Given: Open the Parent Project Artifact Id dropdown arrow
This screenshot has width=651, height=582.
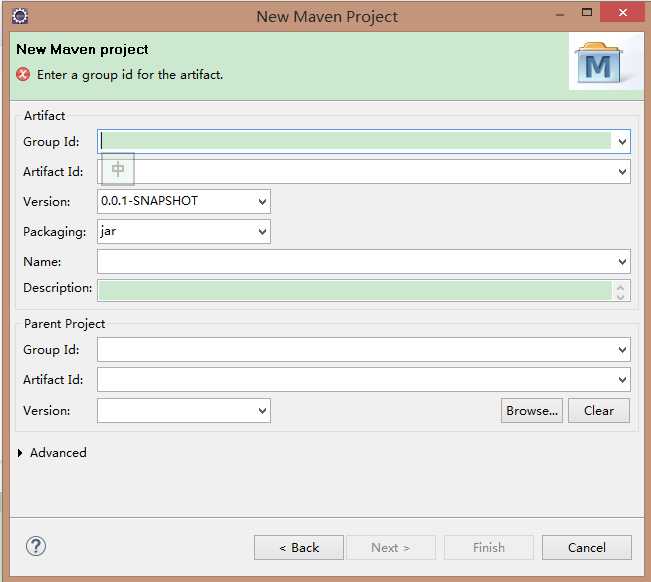Looking at the screenshot, I should point(622,379).
